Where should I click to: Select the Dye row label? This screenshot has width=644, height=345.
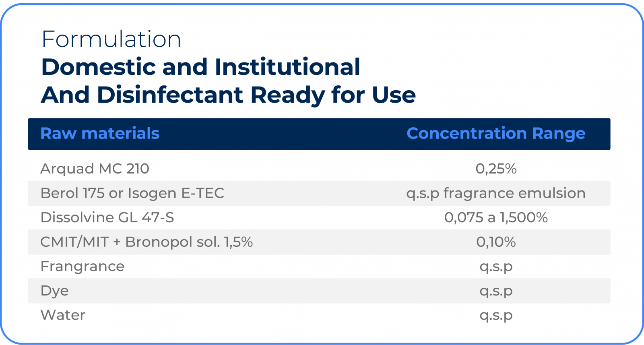55,291
